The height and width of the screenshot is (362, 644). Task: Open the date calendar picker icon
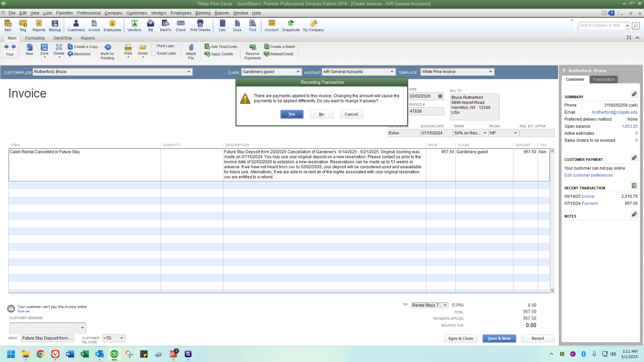[x=440, y=96]
